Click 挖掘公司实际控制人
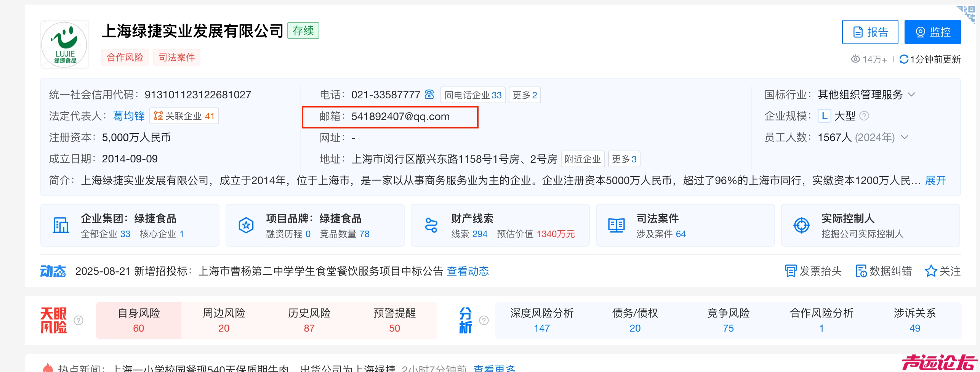This screenshot has height=372, width=980. [863, 234]
